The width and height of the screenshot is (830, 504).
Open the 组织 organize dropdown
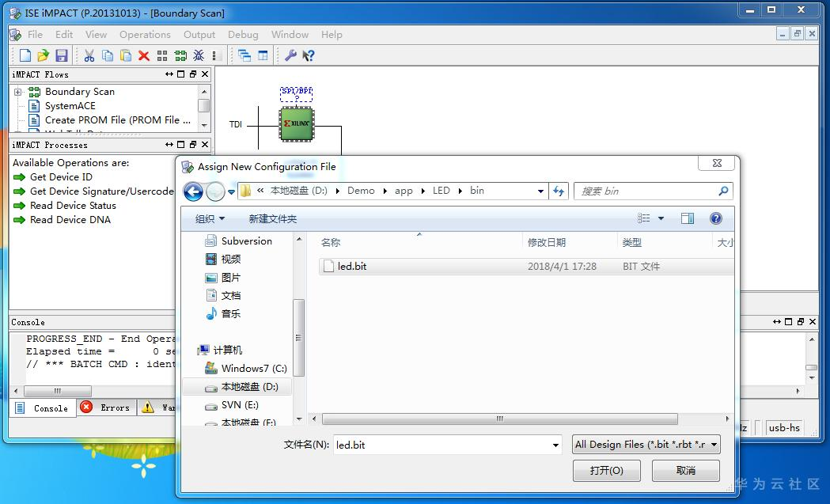click(210, 218)
